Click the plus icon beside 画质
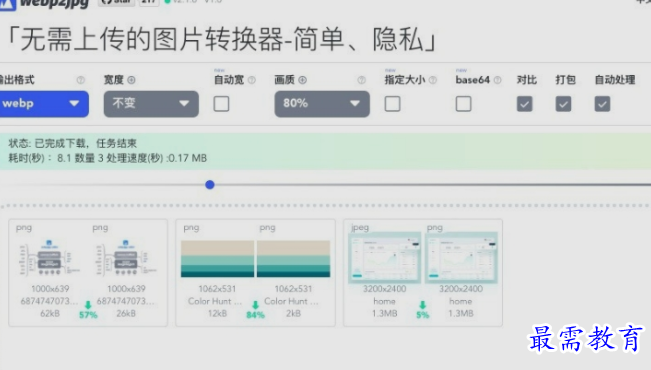The height and width of the screenshot is (370, 651). (x=303, y=80)
